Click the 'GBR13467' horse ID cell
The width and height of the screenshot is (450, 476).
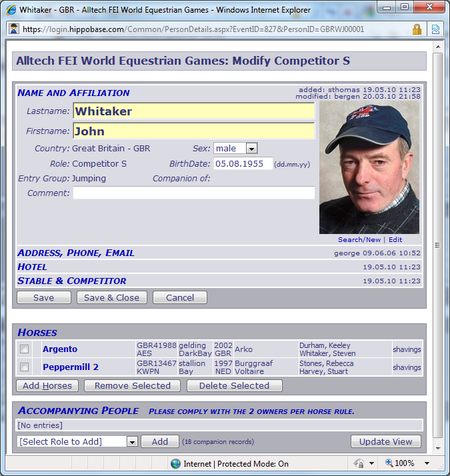click(156, 363)
